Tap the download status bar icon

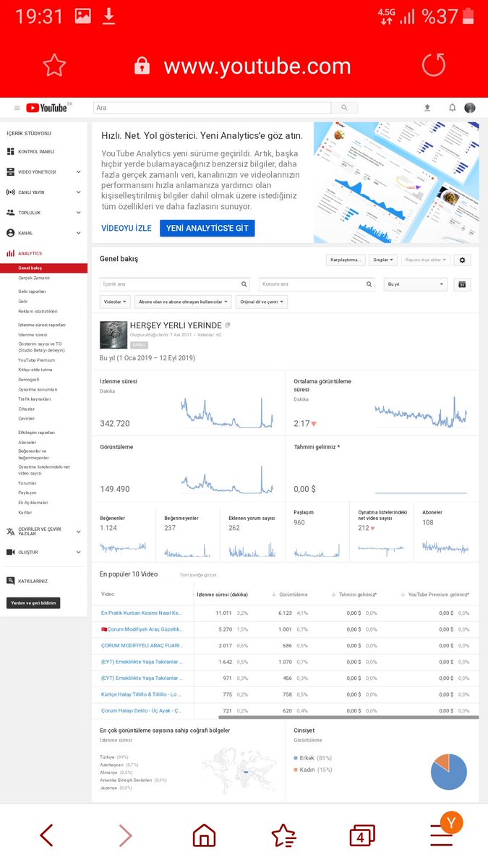click(x=108, y=16)
